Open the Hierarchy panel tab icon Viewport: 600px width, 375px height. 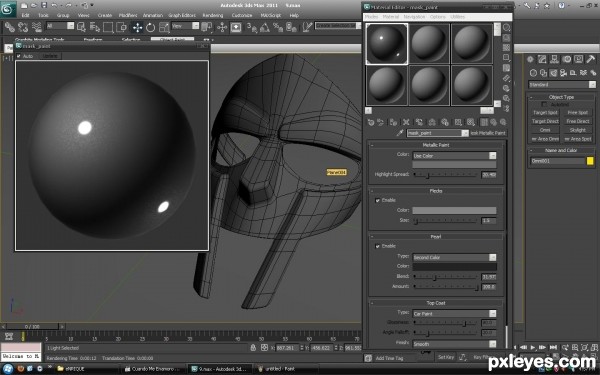tap(554, 59)
